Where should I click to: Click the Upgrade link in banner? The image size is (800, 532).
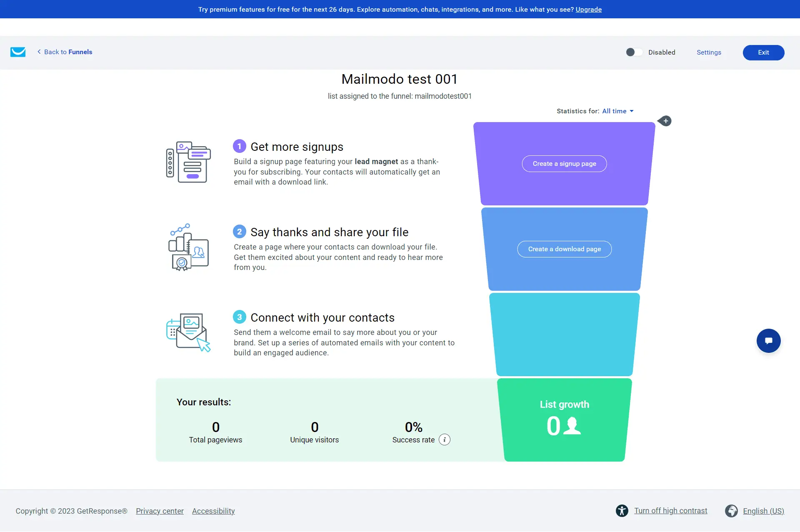[588, 9]
